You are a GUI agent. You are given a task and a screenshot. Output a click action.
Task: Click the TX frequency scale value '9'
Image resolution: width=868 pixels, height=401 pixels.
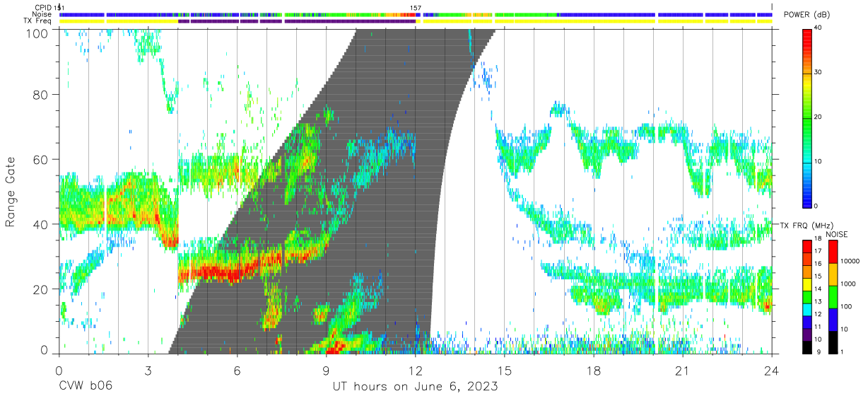[x=817, y=351]
